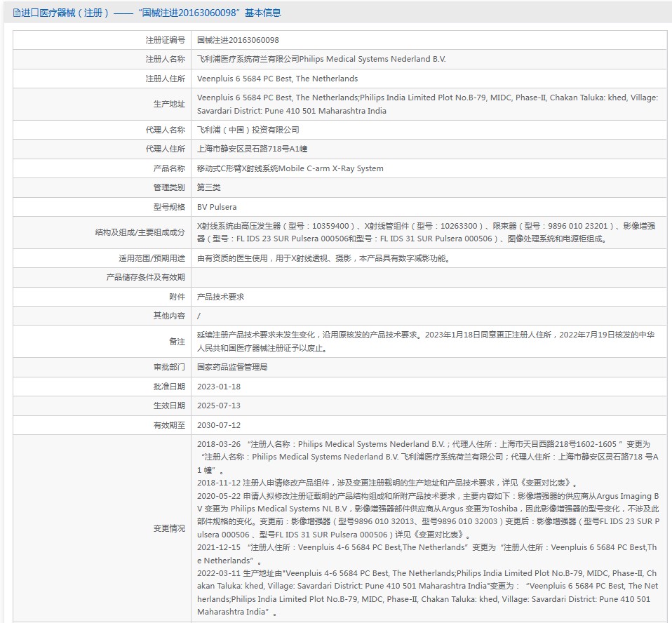Screen dimensions: 672x623
Task: Select the agent address 上海市静安区灵石路718号A1幢
Action: (252, 149)
